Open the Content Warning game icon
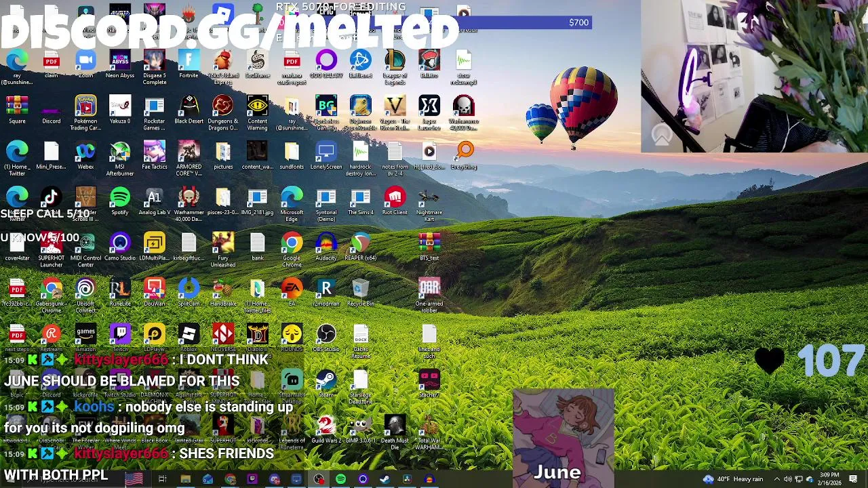The height and width of the screenshot is (488, 868). (258, 113)
